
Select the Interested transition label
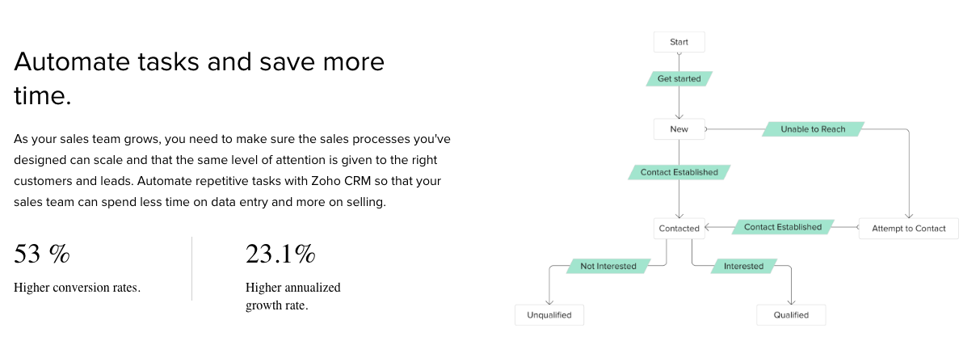coord(743,267)
